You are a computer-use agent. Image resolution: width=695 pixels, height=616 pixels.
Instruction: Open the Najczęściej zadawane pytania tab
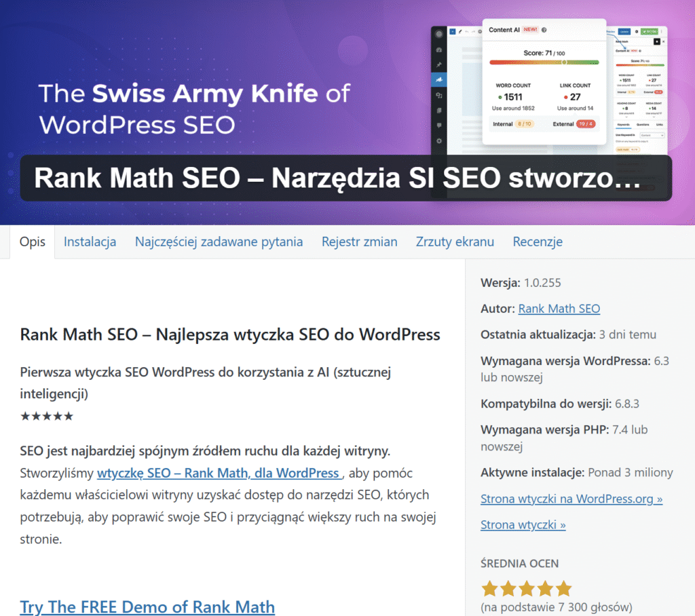tap(219, 242)
